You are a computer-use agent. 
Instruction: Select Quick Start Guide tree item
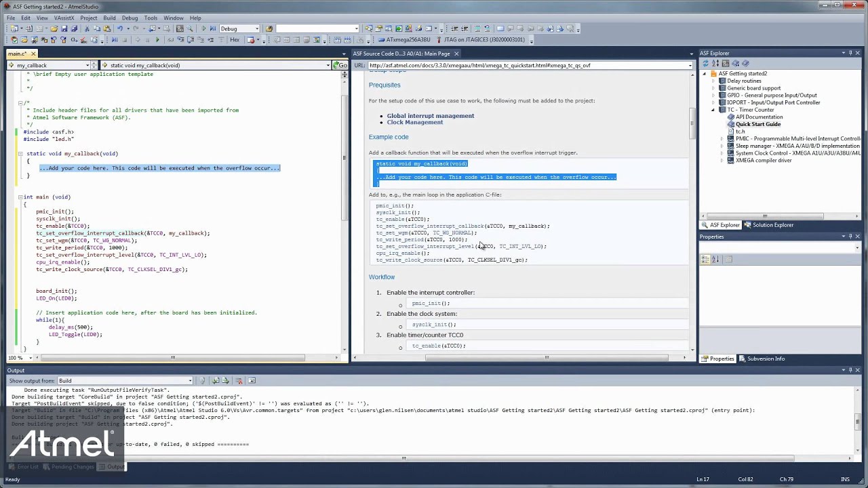(758, 124)
